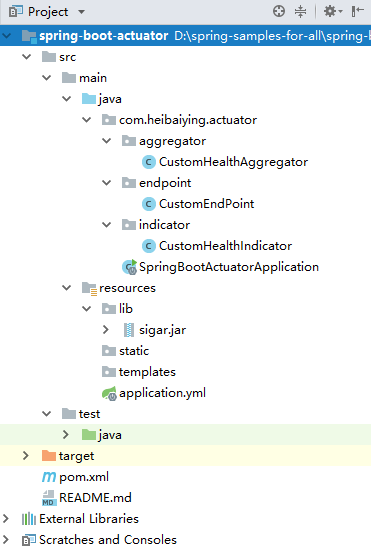Collapse the aggregator package
The width and height of the screenshot is (371, 551).
[x=106, y=141]
